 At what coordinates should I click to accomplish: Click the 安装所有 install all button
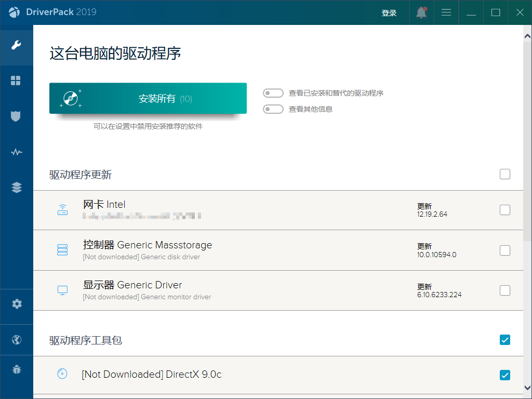(x=148, y=98)
